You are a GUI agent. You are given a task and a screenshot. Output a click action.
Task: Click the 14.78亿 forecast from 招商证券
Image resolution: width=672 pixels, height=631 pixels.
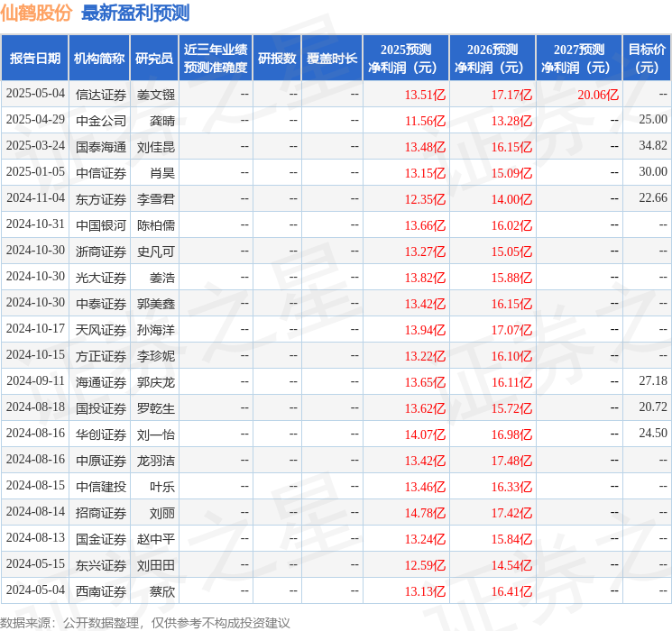(x=425, y=512)
